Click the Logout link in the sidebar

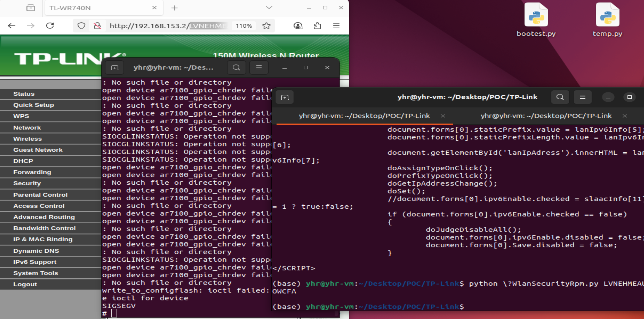(25, 284)
